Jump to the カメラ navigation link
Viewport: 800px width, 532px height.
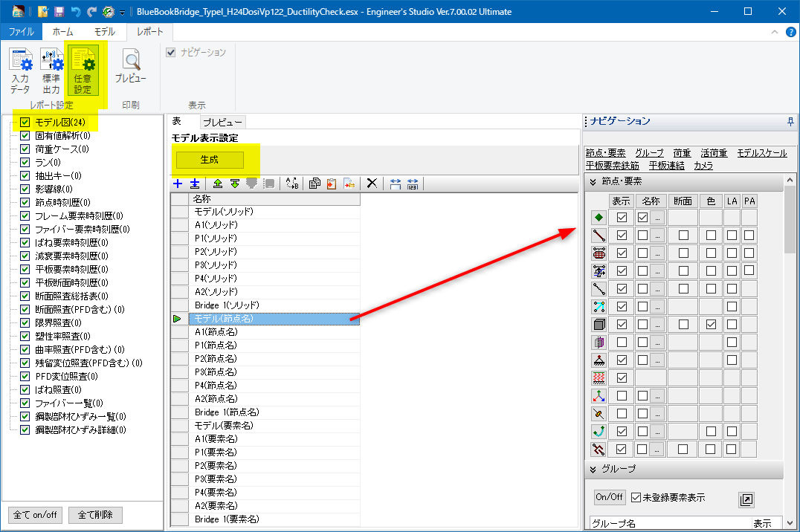point(703,166)
